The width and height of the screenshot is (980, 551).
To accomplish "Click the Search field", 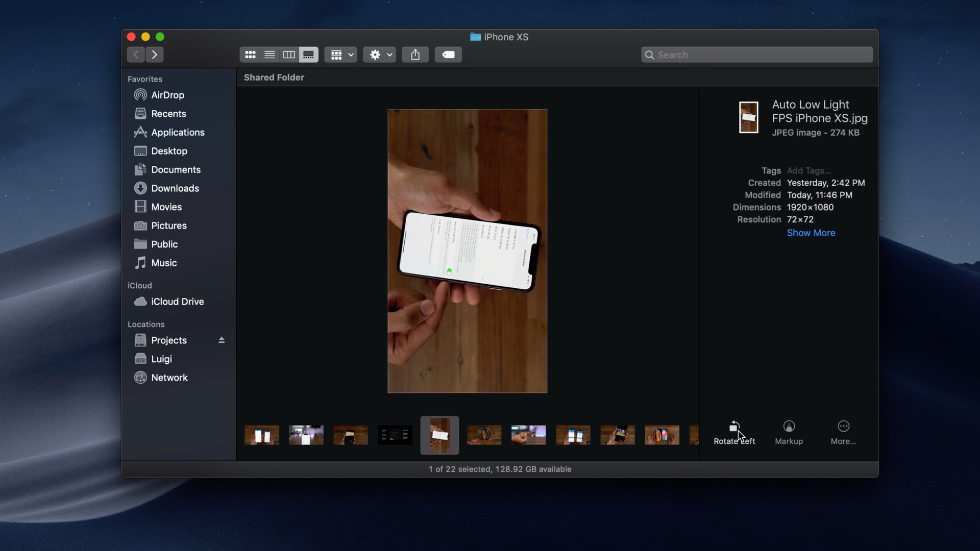I will click(x=757, y=55).
